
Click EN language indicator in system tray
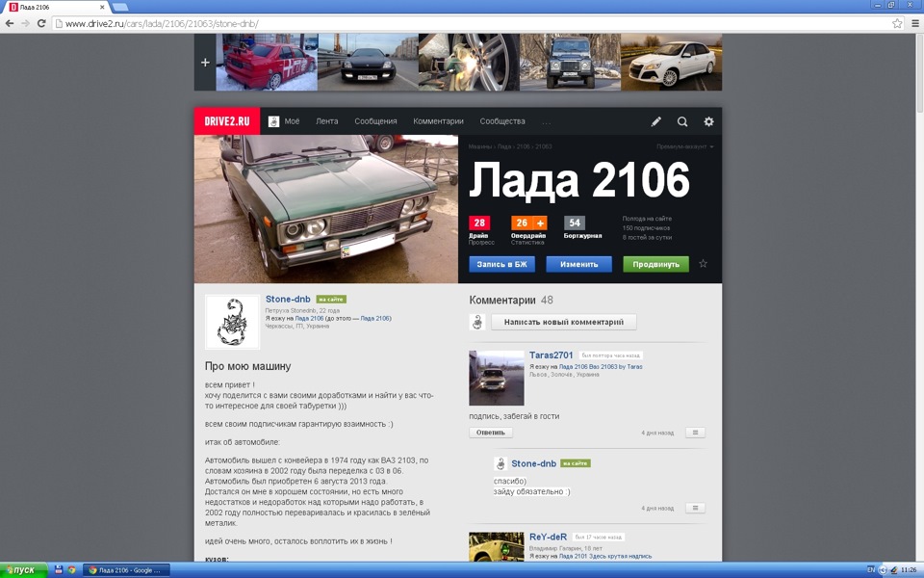[871, 569]
